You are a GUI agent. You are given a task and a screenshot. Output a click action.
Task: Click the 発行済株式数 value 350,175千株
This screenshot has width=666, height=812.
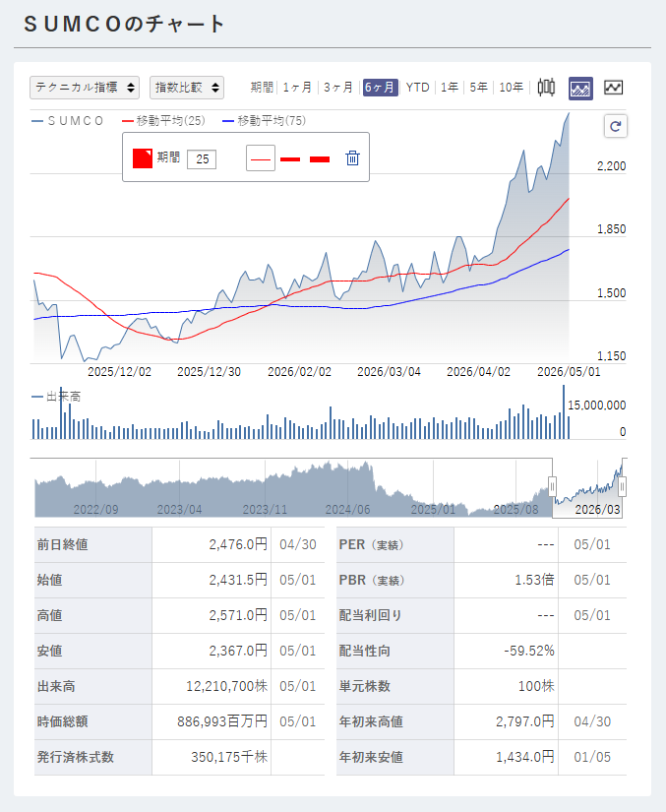pos(229,757)
